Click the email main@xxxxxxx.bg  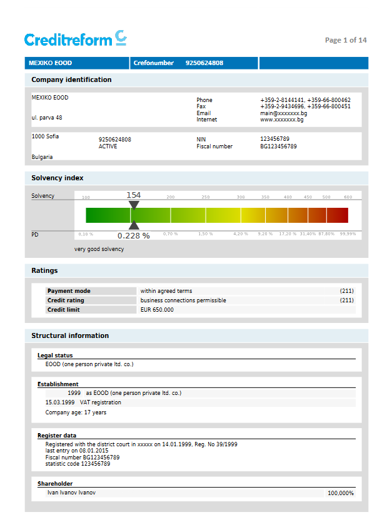click(284, 113)
